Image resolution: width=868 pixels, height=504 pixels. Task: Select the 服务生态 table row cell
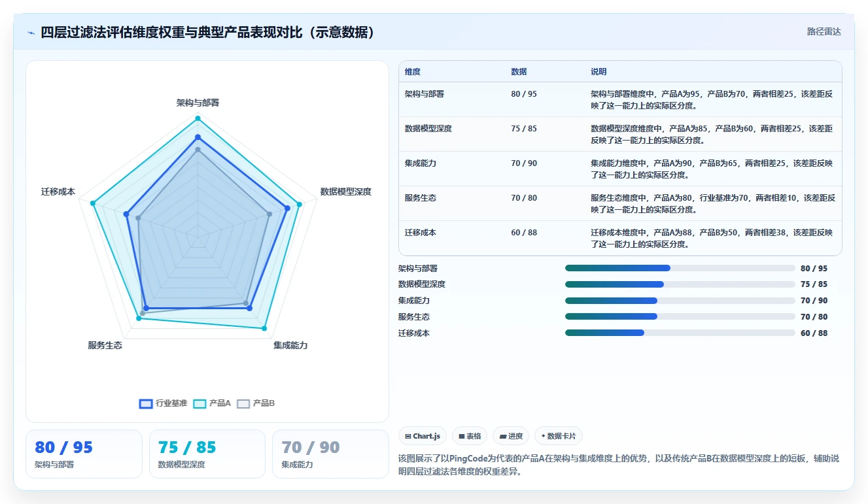click(421, 198)
